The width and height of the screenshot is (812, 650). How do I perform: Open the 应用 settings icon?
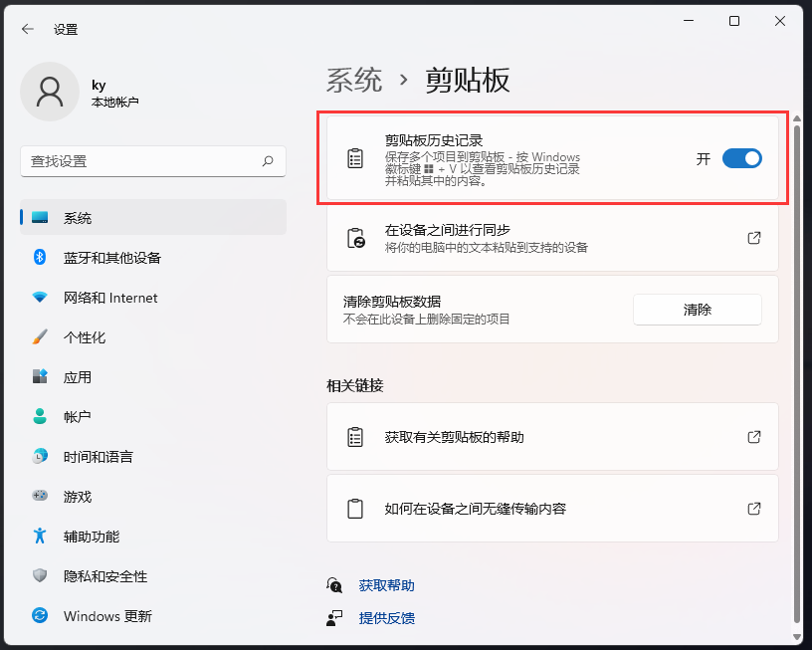(x=39, y=377)
